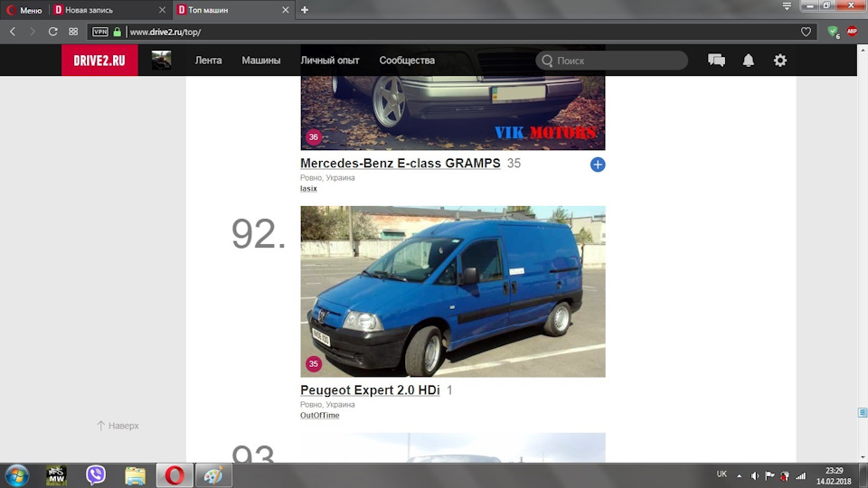868x488 pixels.
Task: Open the Action Center flag tray icon
Action: point(769,476)
